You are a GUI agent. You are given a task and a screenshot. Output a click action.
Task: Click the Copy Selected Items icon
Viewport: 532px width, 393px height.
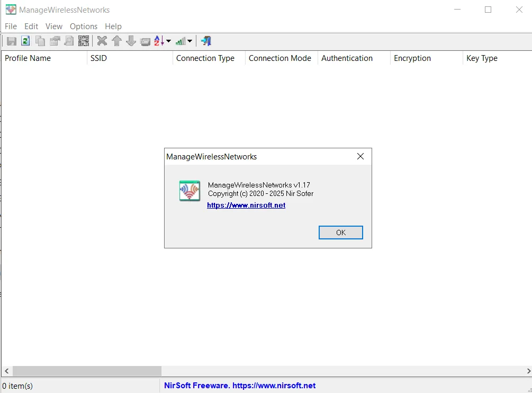point(40,41)
